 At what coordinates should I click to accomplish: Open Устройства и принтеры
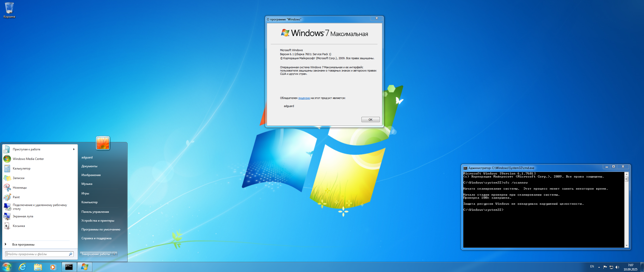98,221
